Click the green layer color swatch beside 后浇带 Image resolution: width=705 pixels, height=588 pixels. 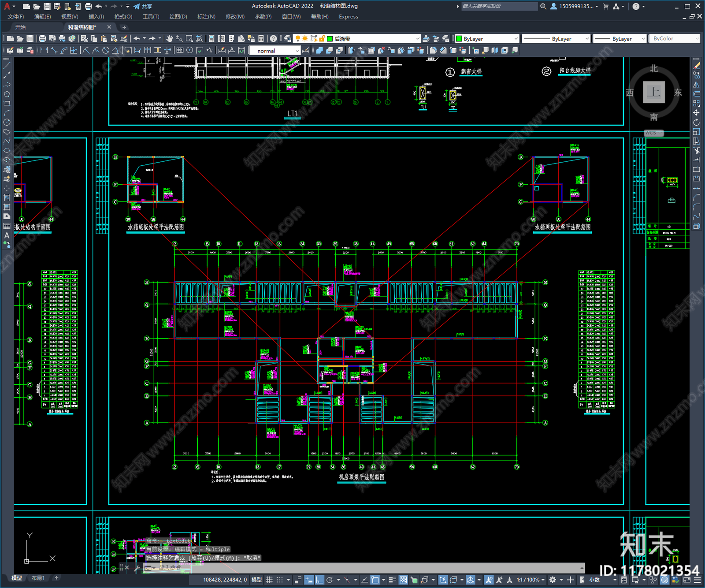point(330,39)
